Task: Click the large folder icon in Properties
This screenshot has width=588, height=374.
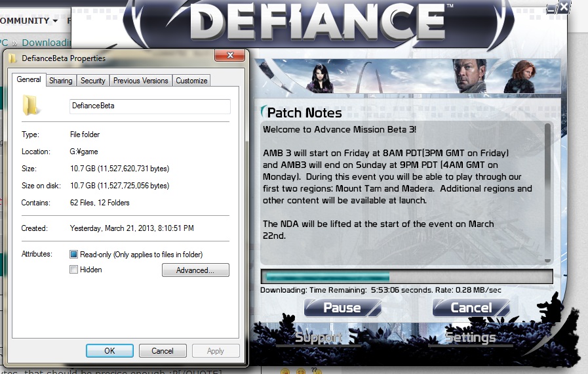Action: [x=29, y=105]
